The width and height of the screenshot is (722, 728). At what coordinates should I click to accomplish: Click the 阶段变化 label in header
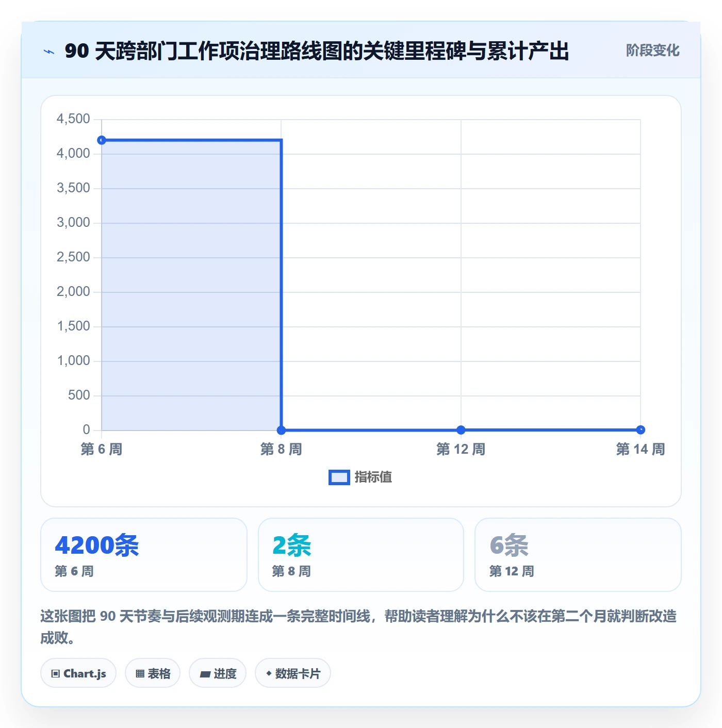(652, 51)
